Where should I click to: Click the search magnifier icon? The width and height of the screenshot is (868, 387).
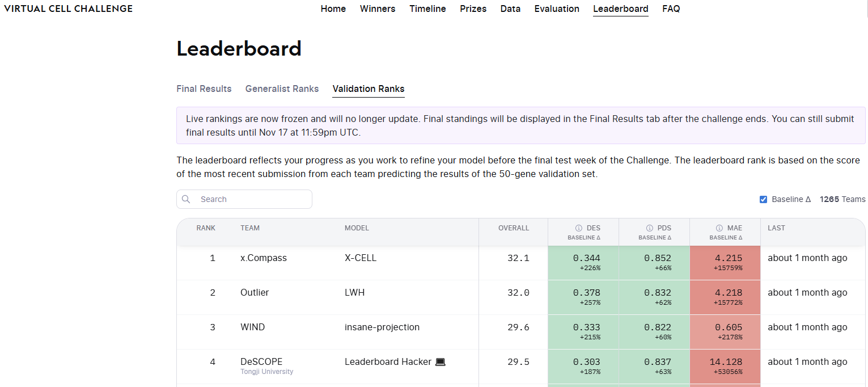pos(186,199)
